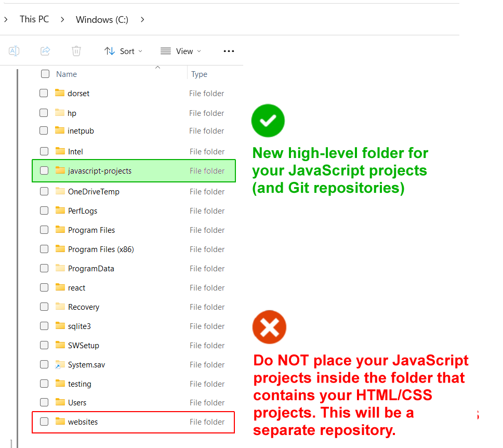Click the Delete trash icon
Screen dimensions: 503x448
[76, 50]
